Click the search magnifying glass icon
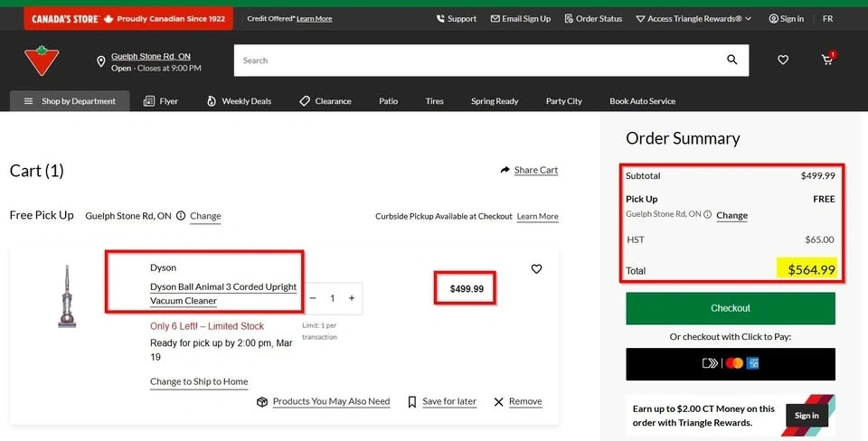The height and width of the screenshot is (441, 868). [732, 60]
